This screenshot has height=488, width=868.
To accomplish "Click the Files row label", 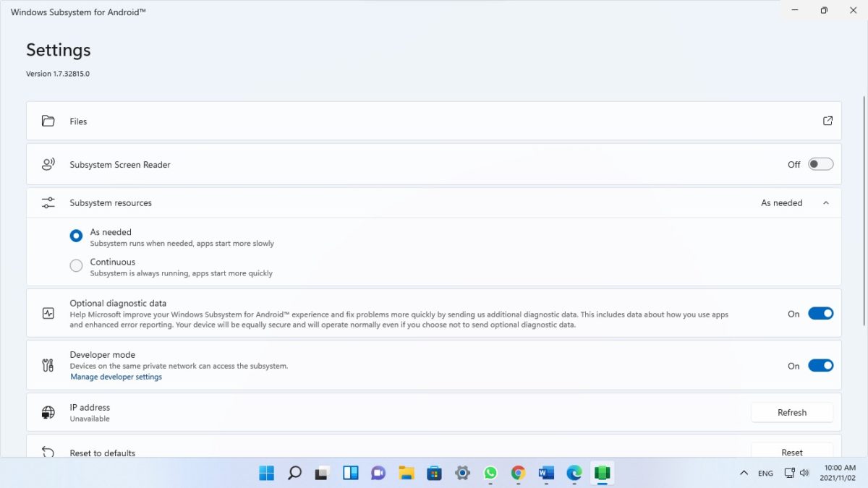I will tap(78, 121).
